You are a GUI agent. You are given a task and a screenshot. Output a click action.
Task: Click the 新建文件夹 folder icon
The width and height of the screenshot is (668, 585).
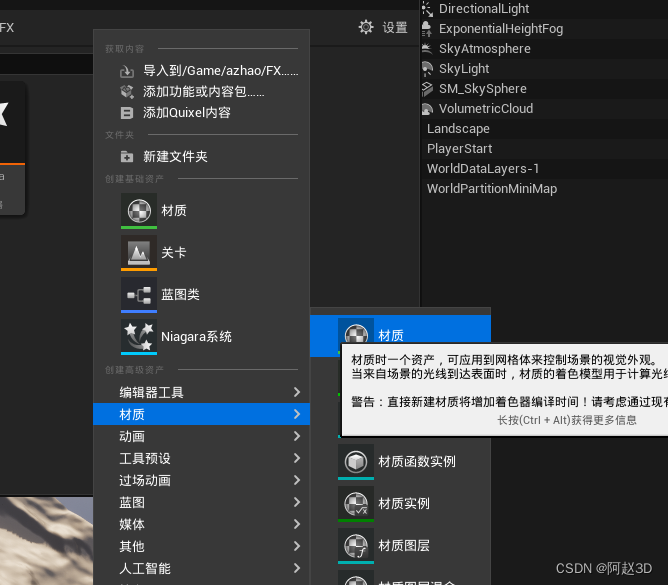pos(127,157)
